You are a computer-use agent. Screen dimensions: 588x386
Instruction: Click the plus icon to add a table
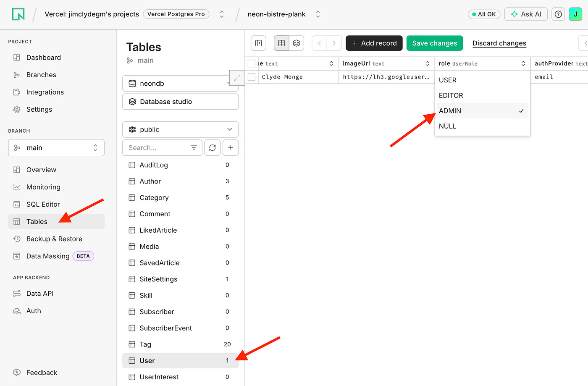click(x=231, y=148)
